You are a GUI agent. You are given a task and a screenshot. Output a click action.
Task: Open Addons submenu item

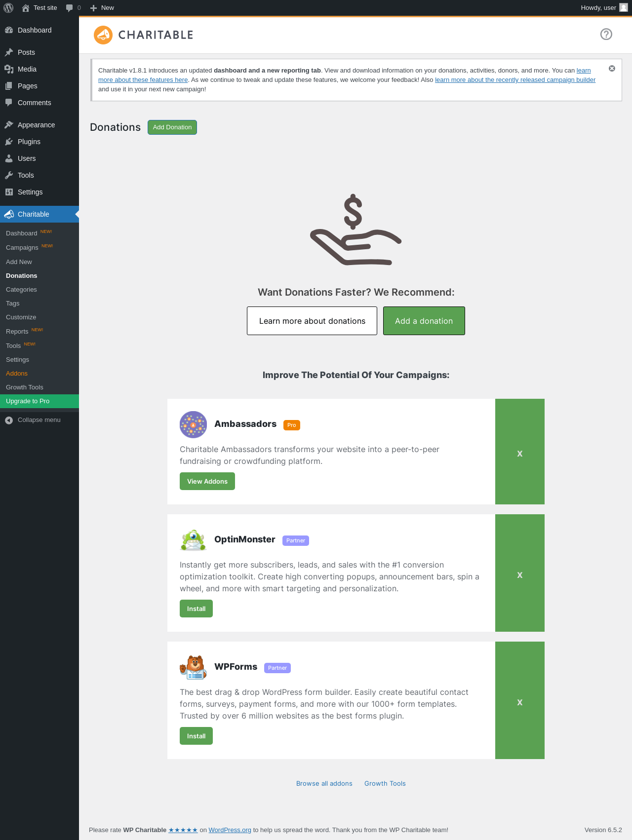tap(39, 374)
